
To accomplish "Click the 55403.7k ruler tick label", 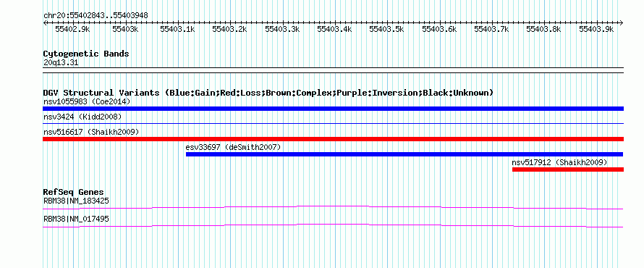I will (x=491, y=29).
